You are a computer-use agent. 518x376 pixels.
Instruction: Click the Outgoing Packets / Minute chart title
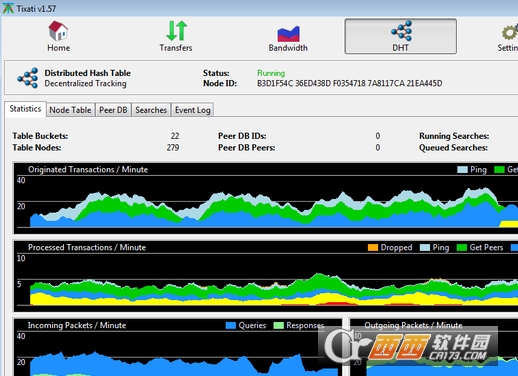coord(413,325)
